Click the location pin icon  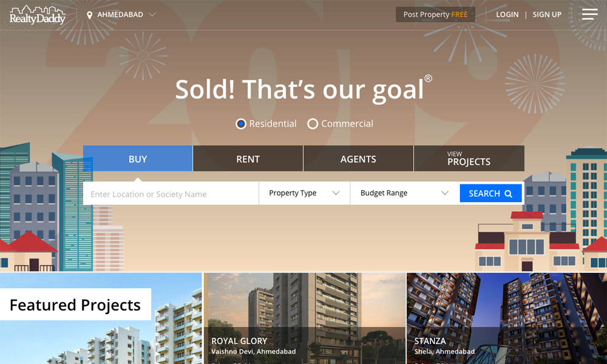[89, 15]
